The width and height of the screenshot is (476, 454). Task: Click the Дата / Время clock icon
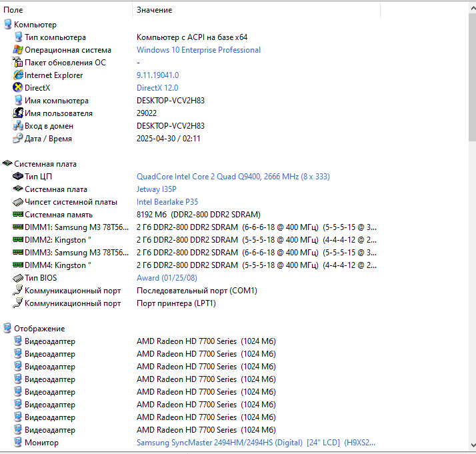pyautogui.click(x=18, y=139)
